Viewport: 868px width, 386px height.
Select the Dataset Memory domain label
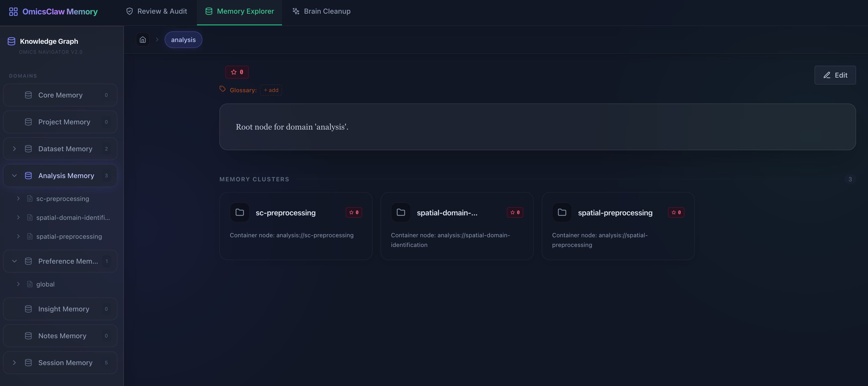pyautogui.click(x=65, y=148)
